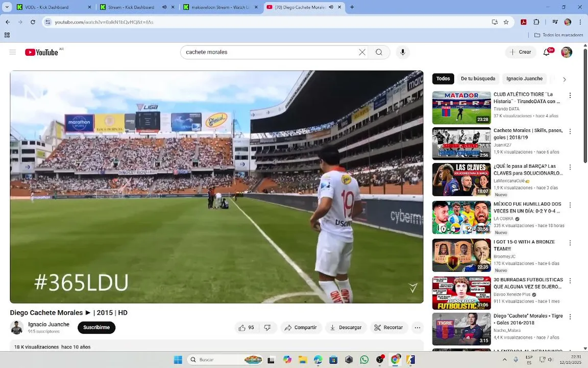The height and width of the screenshot is (368, 588).
Task: Run search with the magnifier button
Action: click(379, 52)
